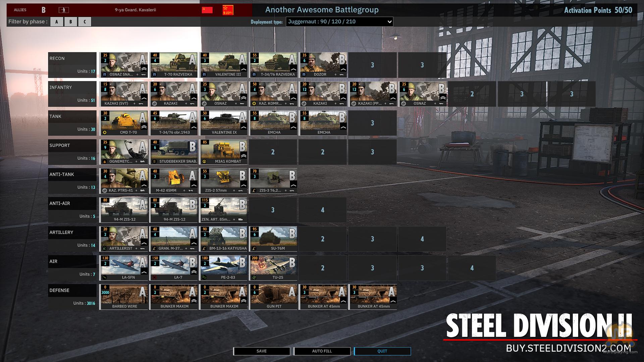Pick the M3A1 Kombat support card

pos(223,152)
